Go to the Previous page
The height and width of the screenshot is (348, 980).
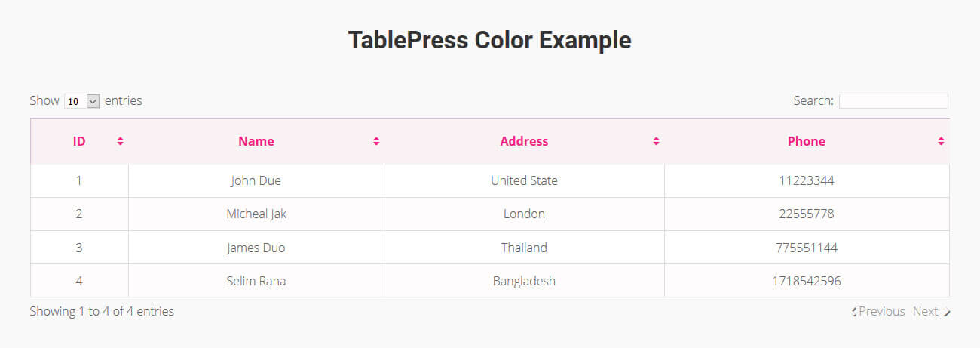tap(881, 311)
